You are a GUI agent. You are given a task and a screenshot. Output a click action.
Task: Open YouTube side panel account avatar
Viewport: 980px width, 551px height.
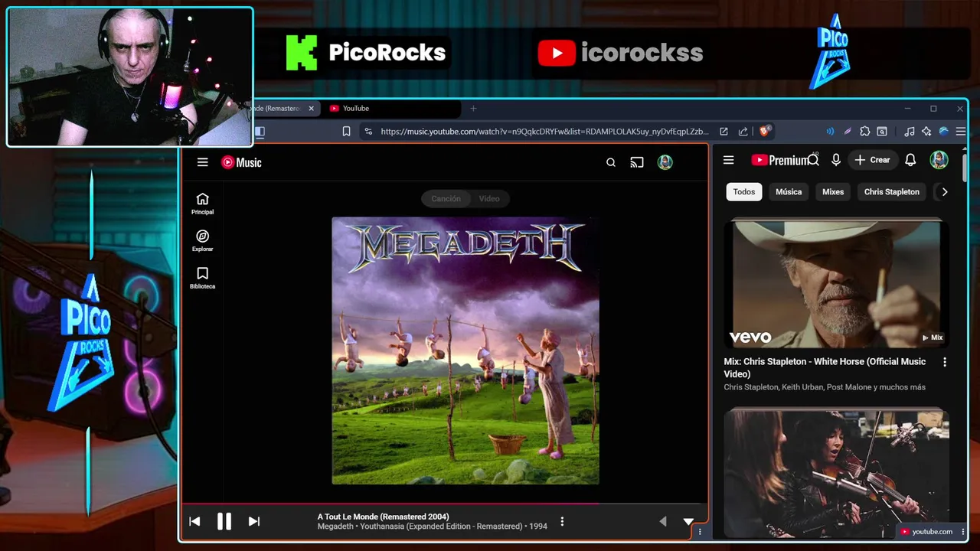939,160
